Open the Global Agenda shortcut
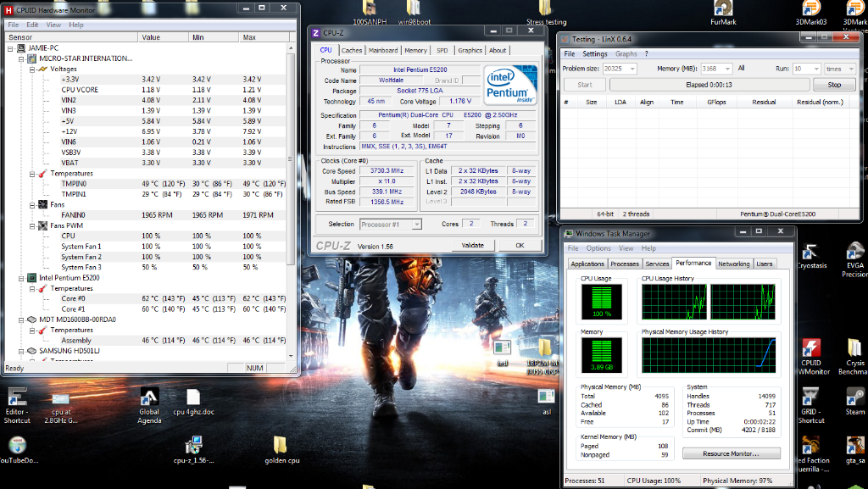 (x=149, y=405)
